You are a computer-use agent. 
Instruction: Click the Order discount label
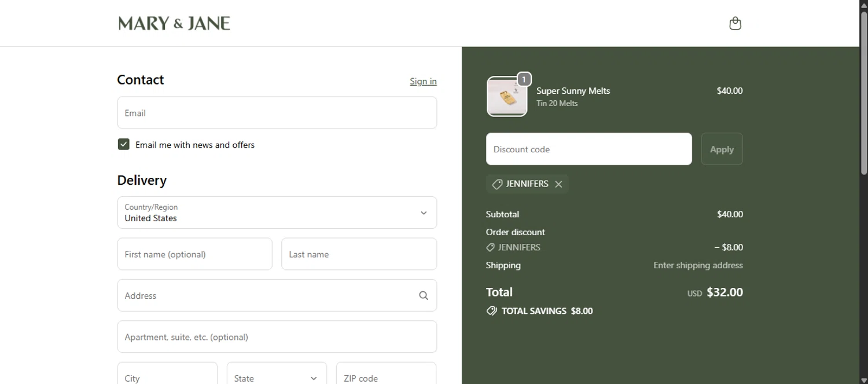point(515,232)
